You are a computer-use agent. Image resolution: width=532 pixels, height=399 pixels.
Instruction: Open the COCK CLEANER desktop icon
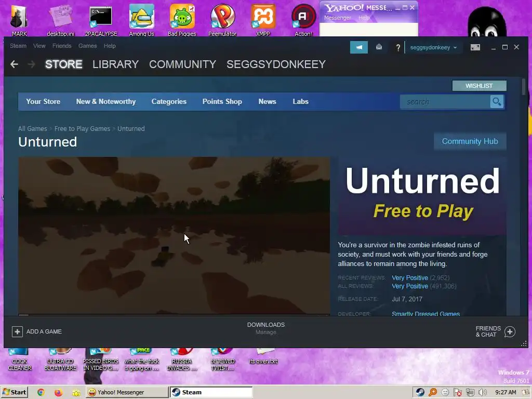click(19, 360)
